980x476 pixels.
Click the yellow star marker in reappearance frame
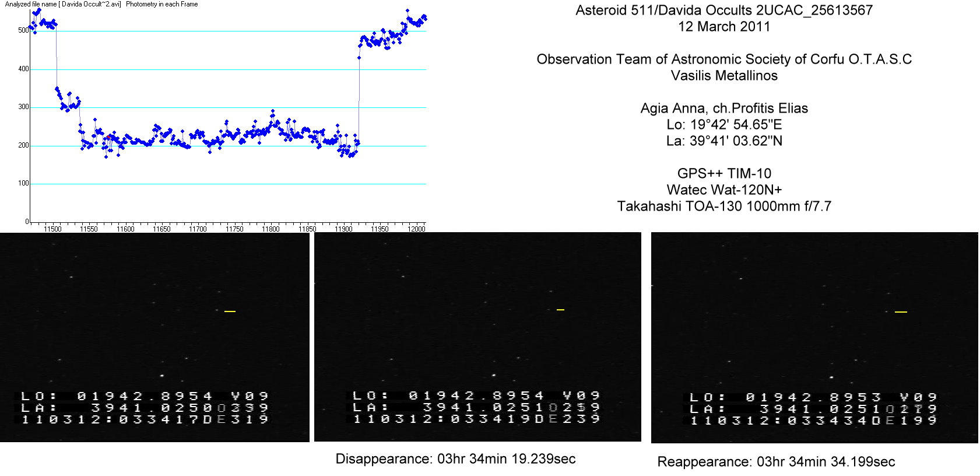pyautogui.click(x=901, y=312)
